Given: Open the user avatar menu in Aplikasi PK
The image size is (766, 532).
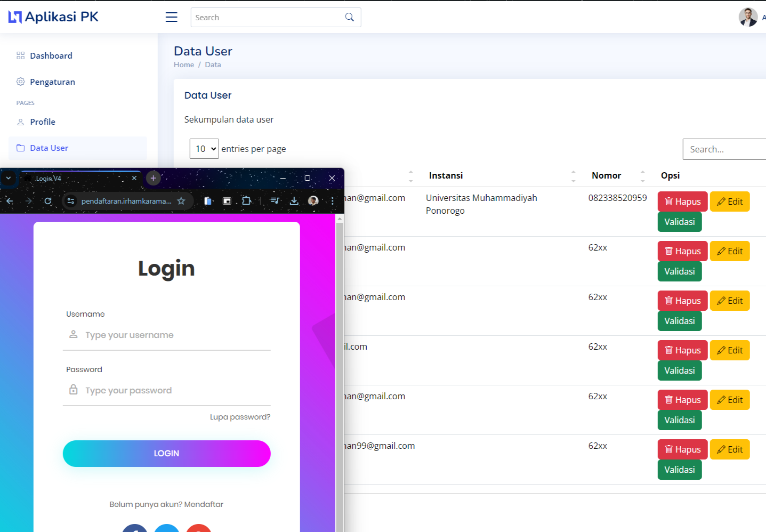Looking at the screenshot, I should [x=748, y=17].
